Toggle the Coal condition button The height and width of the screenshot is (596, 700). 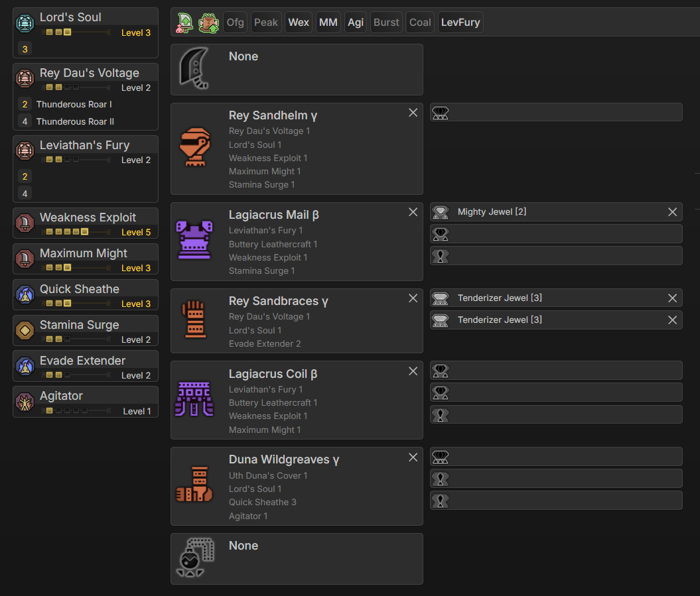coord(420,23)
